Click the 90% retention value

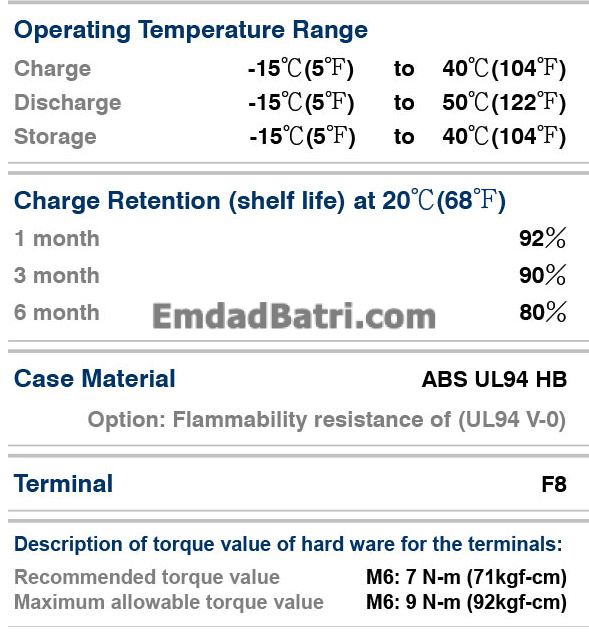[543, 275]
